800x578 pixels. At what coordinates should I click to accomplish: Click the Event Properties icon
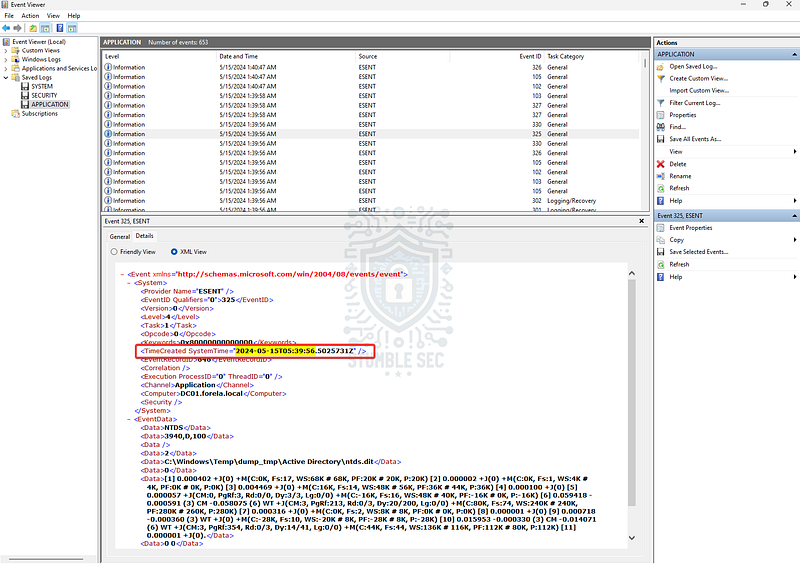click(660, 228)
